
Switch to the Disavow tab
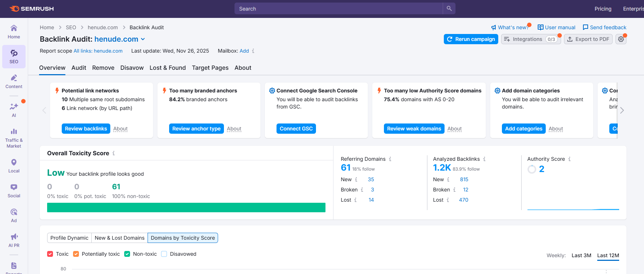[x=132, y=68]
